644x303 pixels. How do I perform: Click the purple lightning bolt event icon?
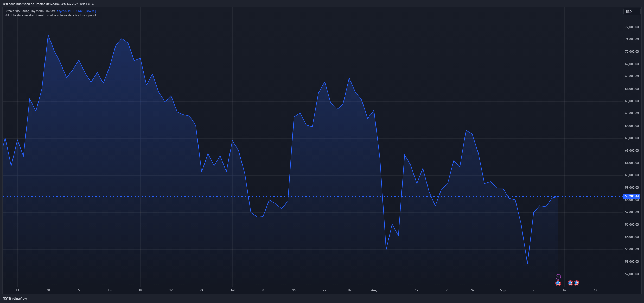558,277
